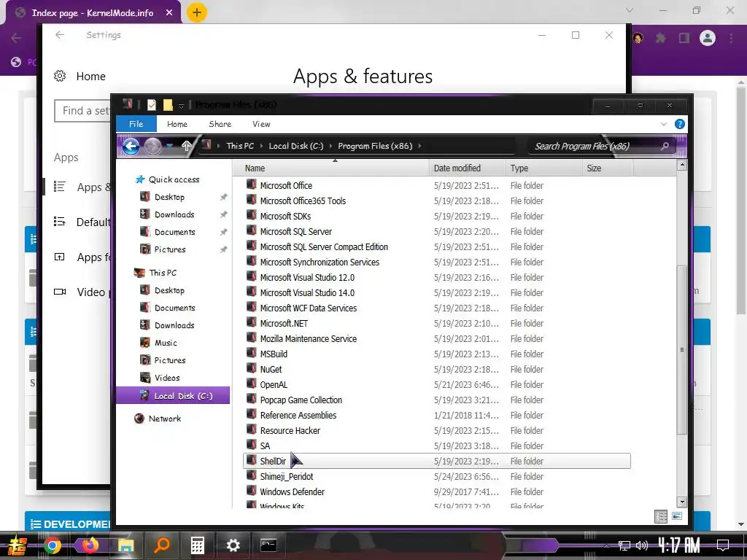Viewport: 747px width, 560px height.
Task: Open the recent locations dropdown arrow
Action: click(x=169, y=146)
